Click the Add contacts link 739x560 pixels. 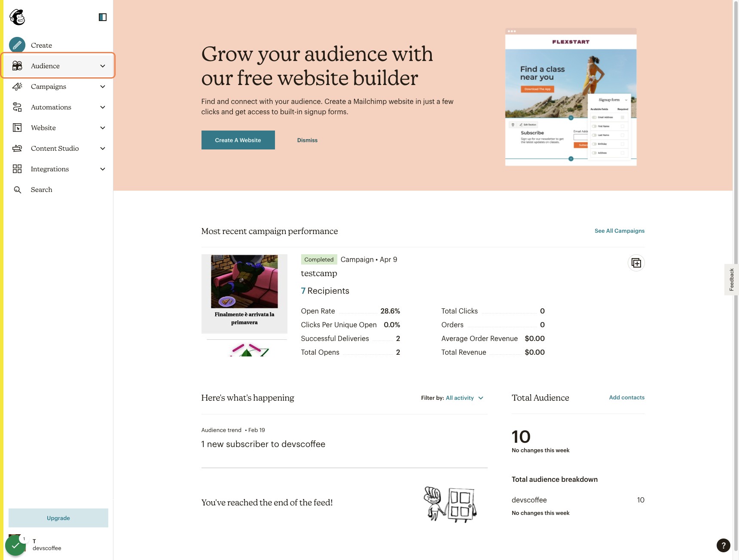(627, 398)
